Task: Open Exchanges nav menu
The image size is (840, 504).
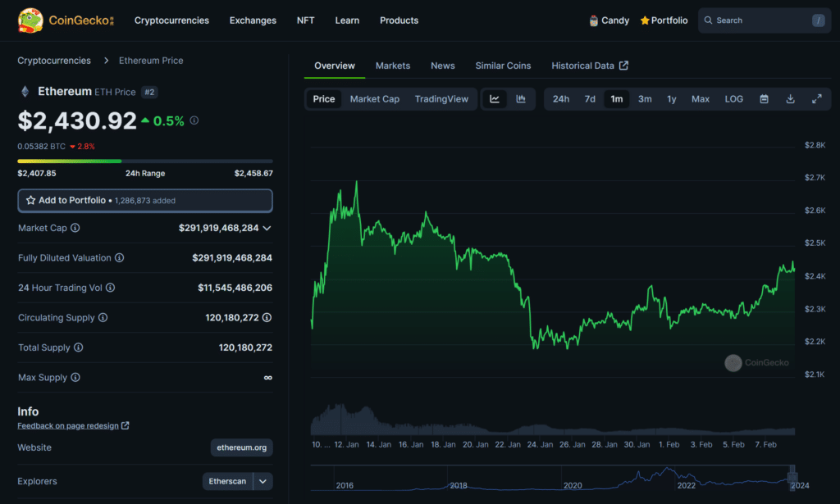Action: click(253, 20)
